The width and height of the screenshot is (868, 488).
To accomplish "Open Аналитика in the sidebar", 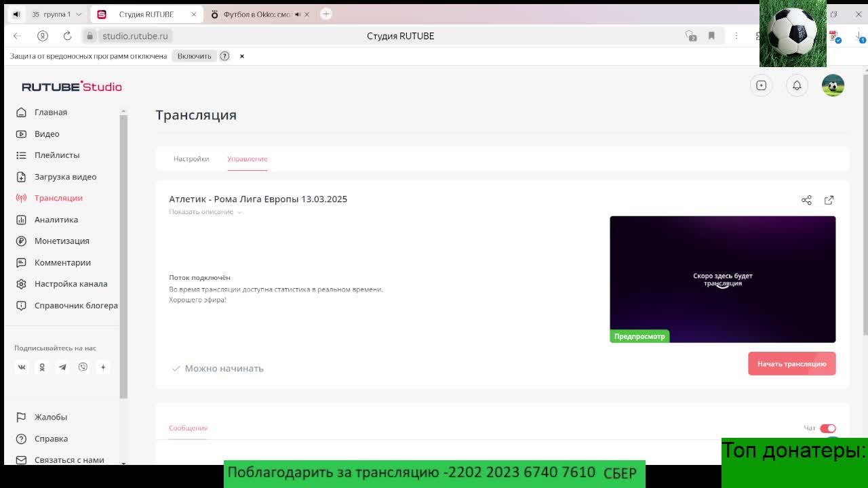I will click(x=56, y=220).
